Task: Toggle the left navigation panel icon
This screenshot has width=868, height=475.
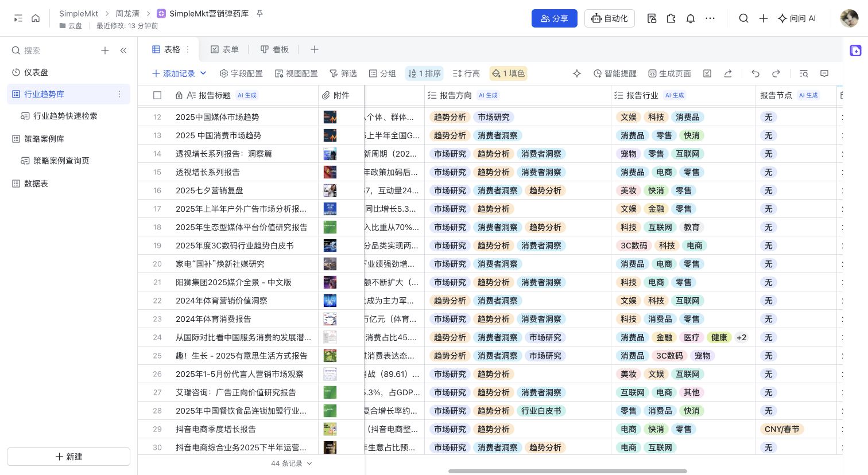Action: pos(18,18)
